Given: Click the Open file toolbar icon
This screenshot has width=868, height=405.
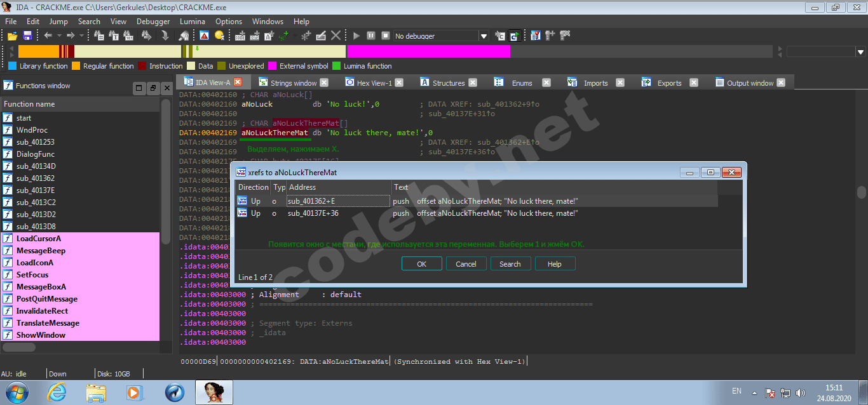Looking at the screenshot, I should point(12,36).
